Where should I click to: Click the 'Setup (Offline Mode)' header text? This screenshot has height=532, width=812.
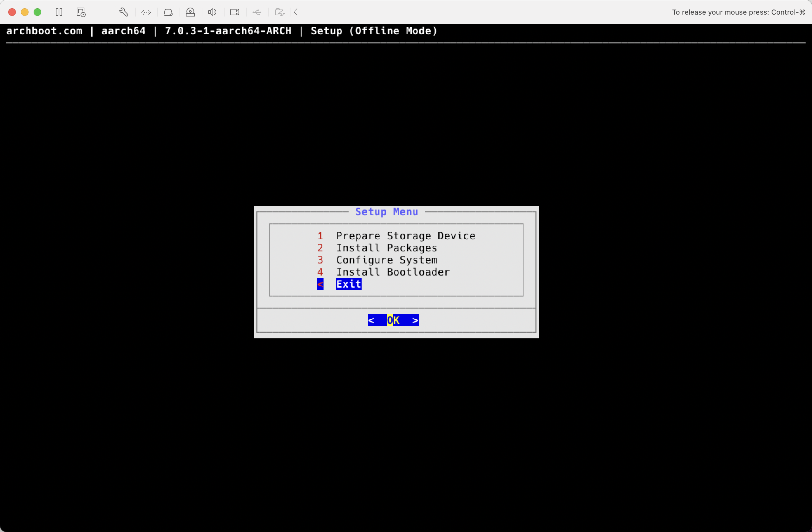[374, 31]
